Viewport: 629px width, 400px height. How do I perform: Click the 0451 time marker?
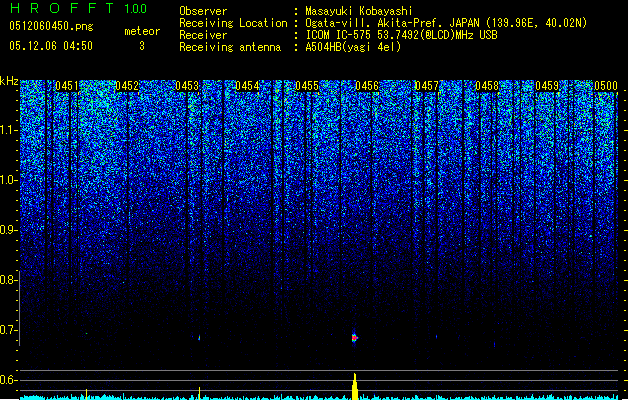[x=67, y=86]
